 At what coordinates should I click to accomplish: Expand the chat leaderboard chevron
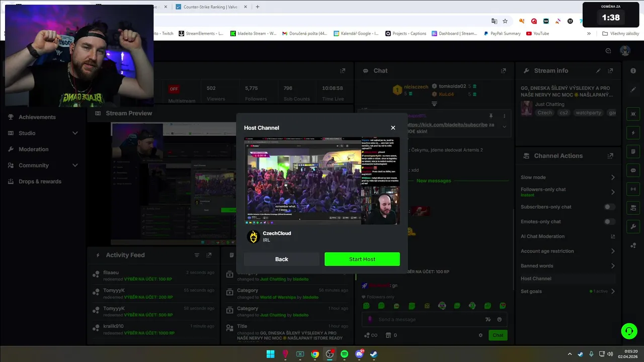tap(434, 104)
